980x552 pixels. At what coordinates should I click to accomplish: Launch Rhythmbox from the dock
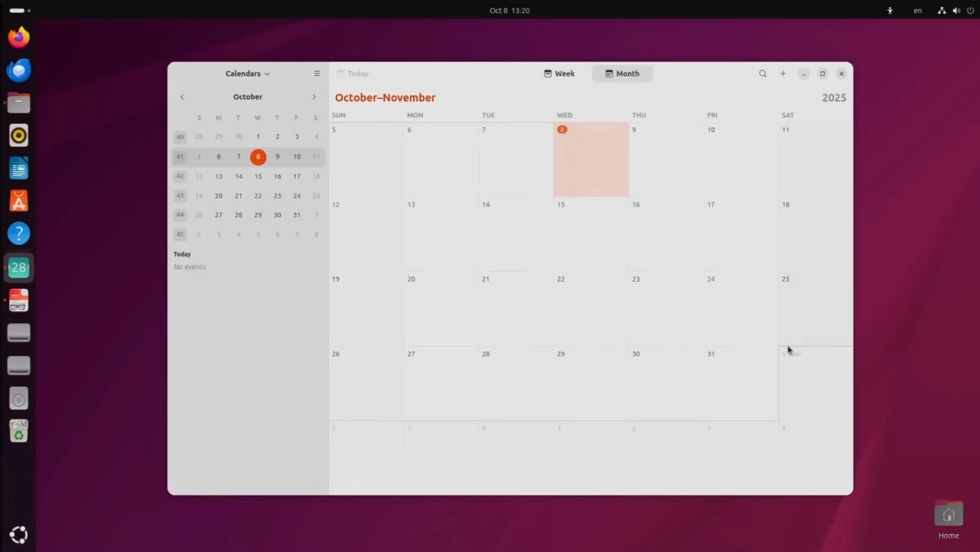point(19,136)
